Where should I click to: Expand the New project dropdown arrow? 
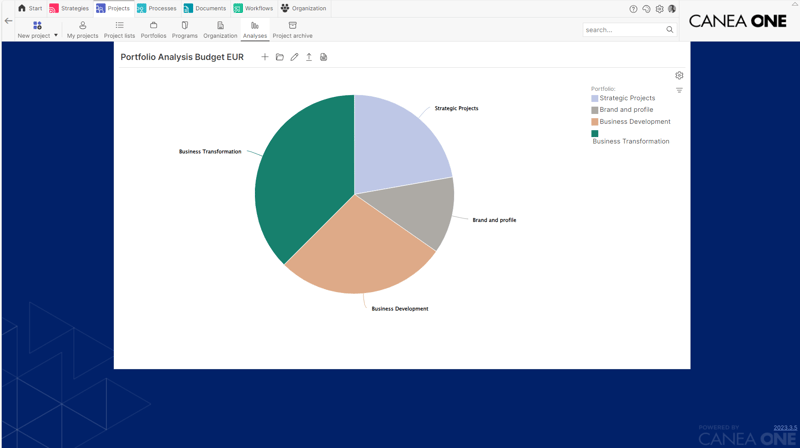(x=56, y=35)
